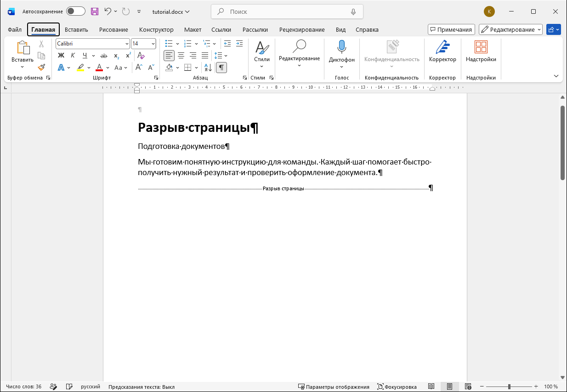Image resolution: width=567 pixels, height=392 pixels.
Task: Increase font size with the larger A
Action: [x=139, y=68]
